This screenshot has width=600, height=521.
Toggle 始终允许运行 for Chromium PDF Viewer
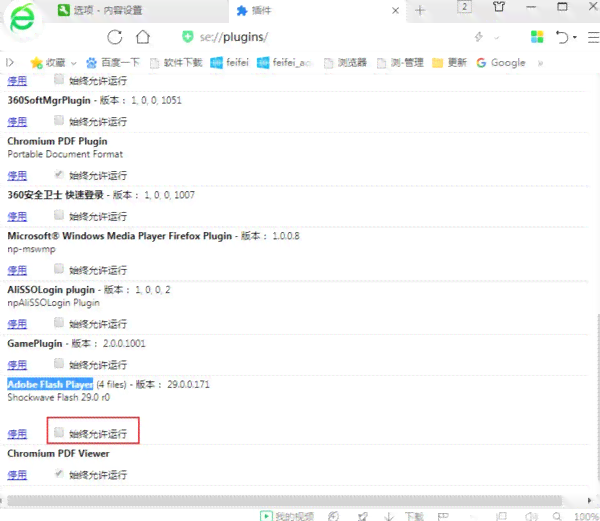[x=59, y=474]
